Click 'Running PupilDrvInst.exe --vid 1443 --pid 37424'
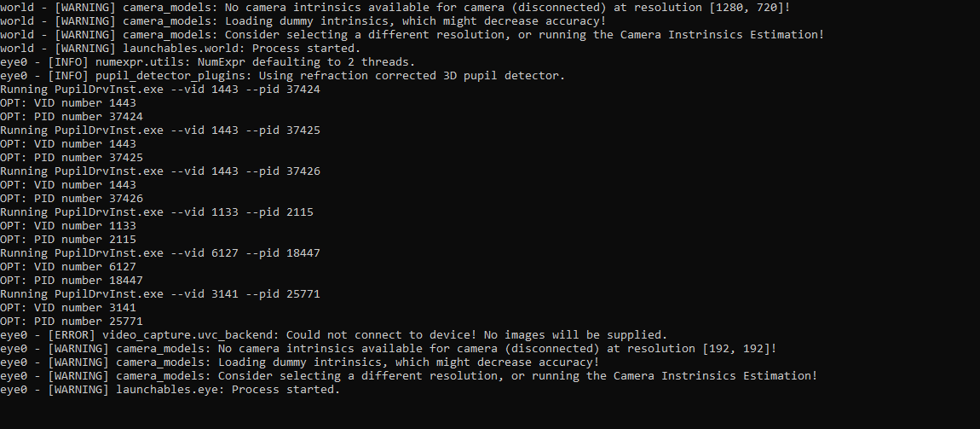 tap(160, 90)
